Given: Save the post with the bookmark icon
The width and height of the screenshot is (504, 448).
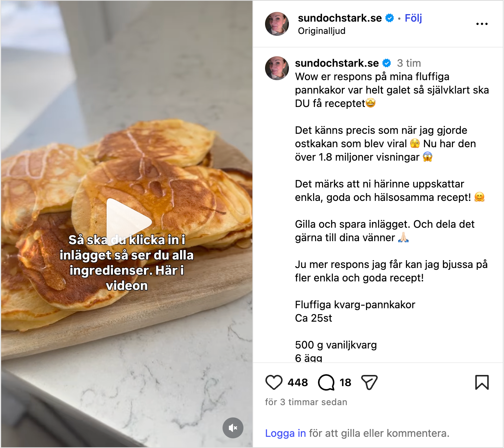Looking at the screenshot, I should point(482,382).
